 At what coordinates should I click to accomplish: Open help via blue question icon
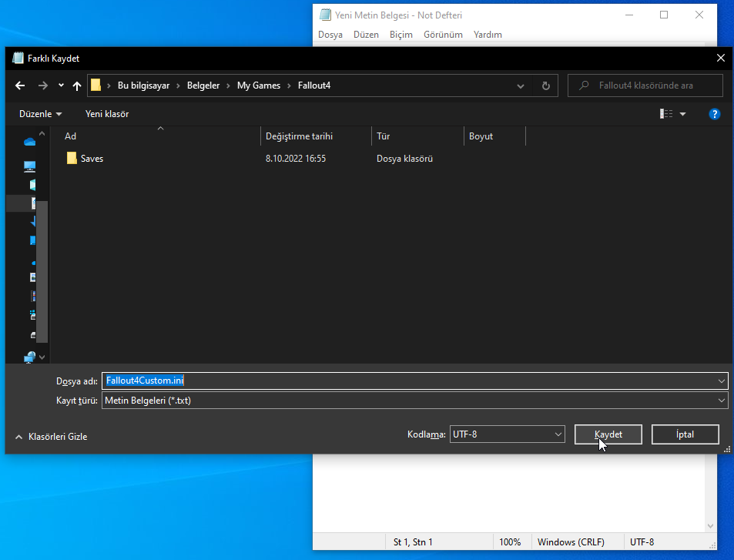[x=714, y=114]
